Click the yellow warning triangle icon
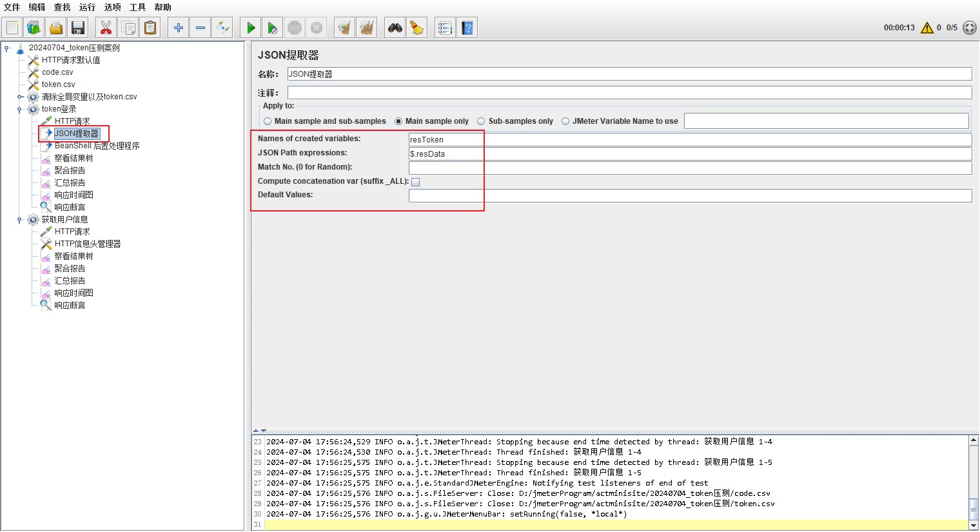The image size is (980, 532). point(927,28)
